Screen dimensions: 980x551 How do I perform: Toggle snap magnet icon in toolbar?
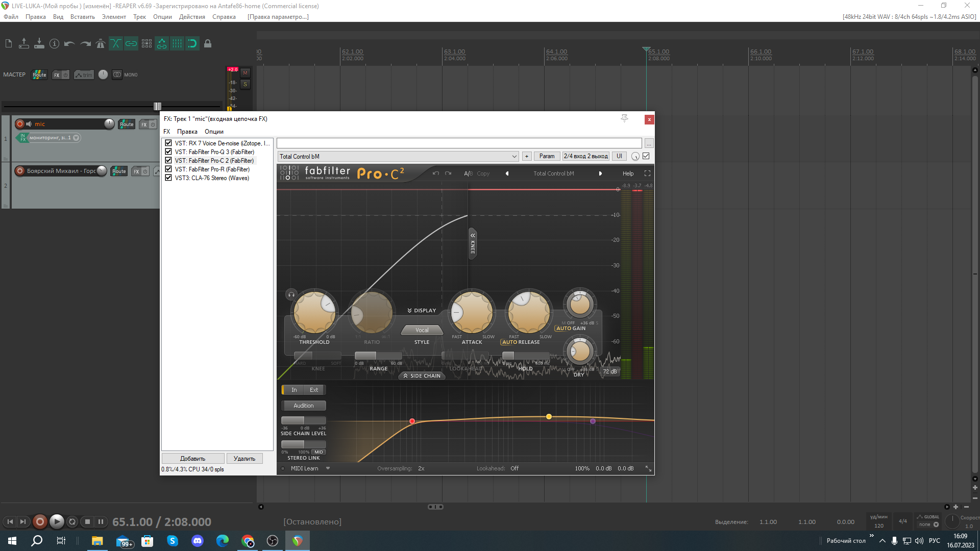tap(192, 44)
